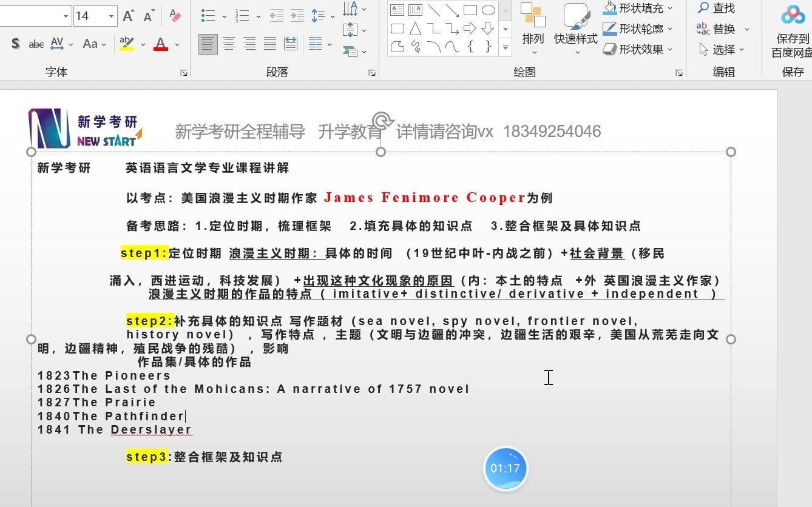Open 快速样式 quick styles gallery

pyautogui.click(x=575, y=29)
